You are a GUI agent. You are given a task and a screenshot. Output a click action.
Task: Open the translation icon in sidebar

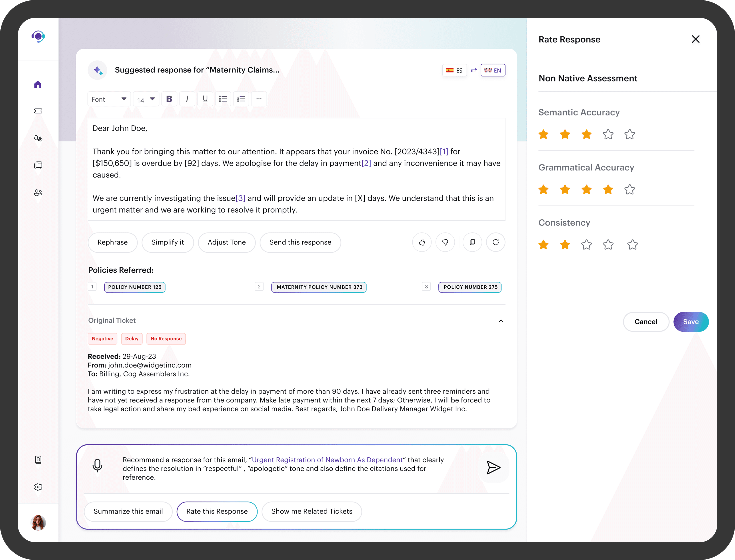point(38,138)
